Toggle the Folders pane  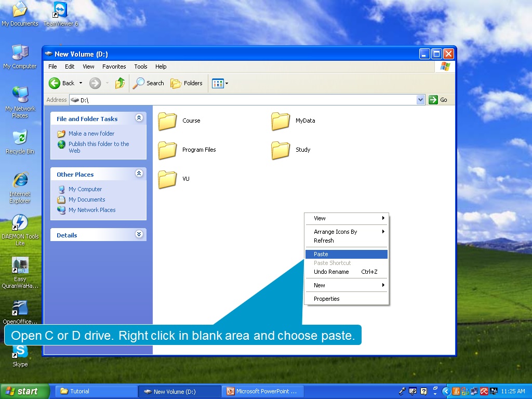[187, 83]
